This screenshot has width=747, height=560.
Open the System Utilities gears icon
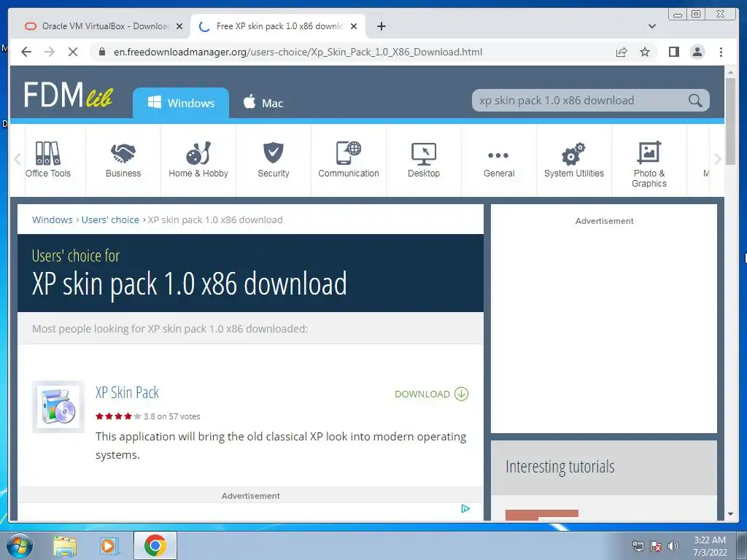click(x=573, y=153)
